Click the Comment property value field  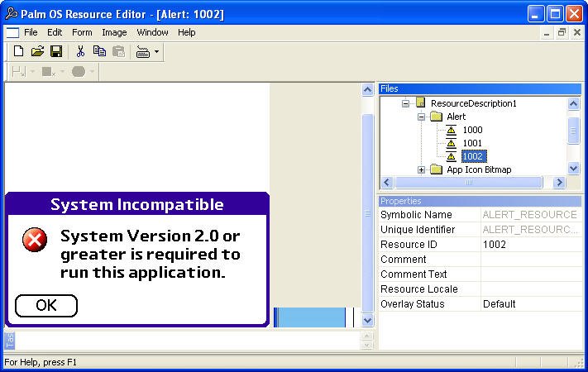click(532, 260)
